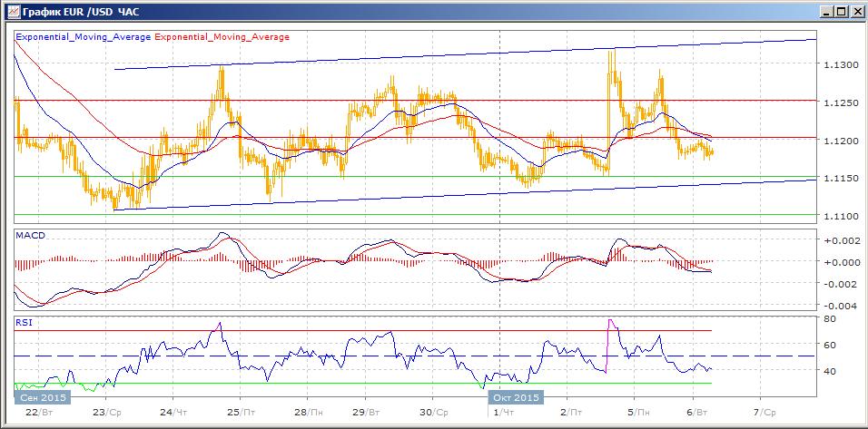Maximize the EUR/USD chart window

(x=840, y=11)
